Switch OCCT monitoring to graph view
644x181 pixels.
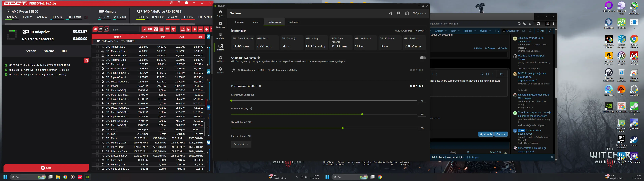[x=106, y=29]
